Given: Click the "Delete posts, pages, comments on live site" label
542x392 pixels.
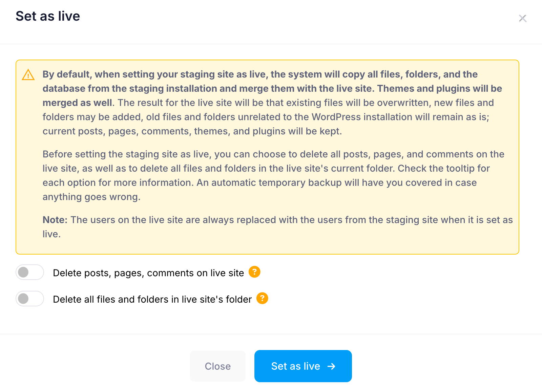Looking at the screenshot, I should point(148,273).
